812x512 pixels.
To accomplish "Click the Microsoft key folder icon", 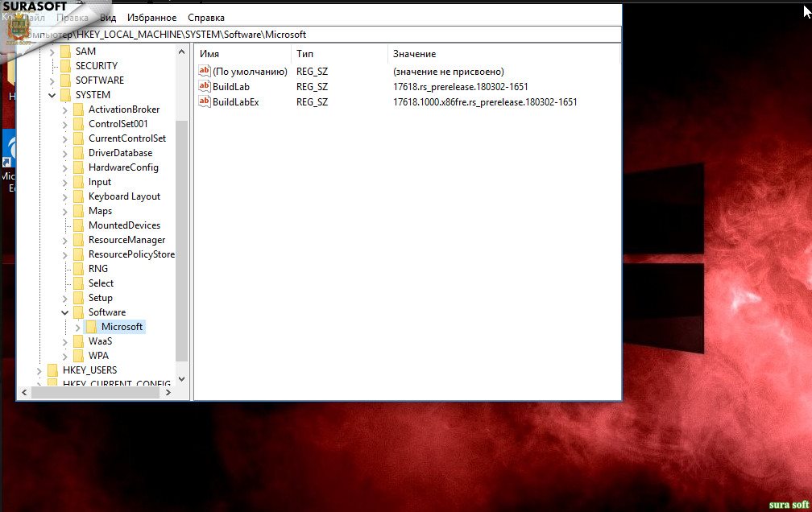I will coord(91,327).
